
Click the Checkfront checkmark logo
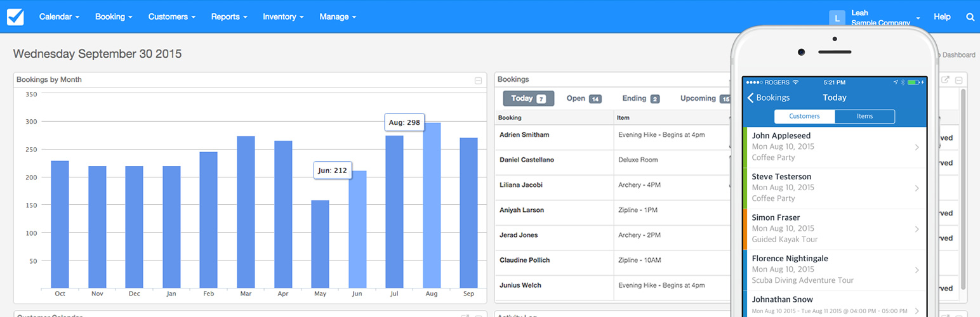point(15,16)
